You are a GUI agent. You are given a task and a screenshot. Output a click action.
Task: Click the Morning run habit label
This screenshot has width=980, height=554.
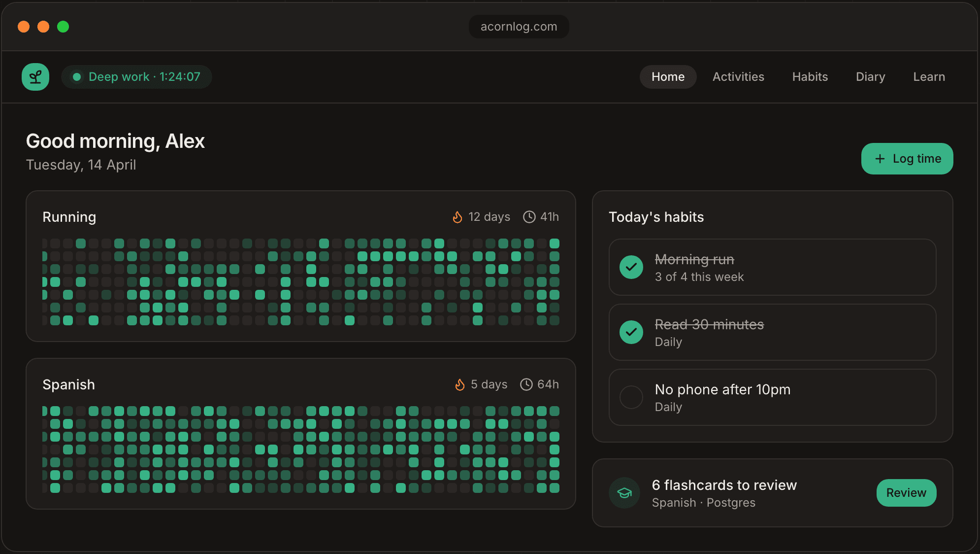tap(694, 259)
